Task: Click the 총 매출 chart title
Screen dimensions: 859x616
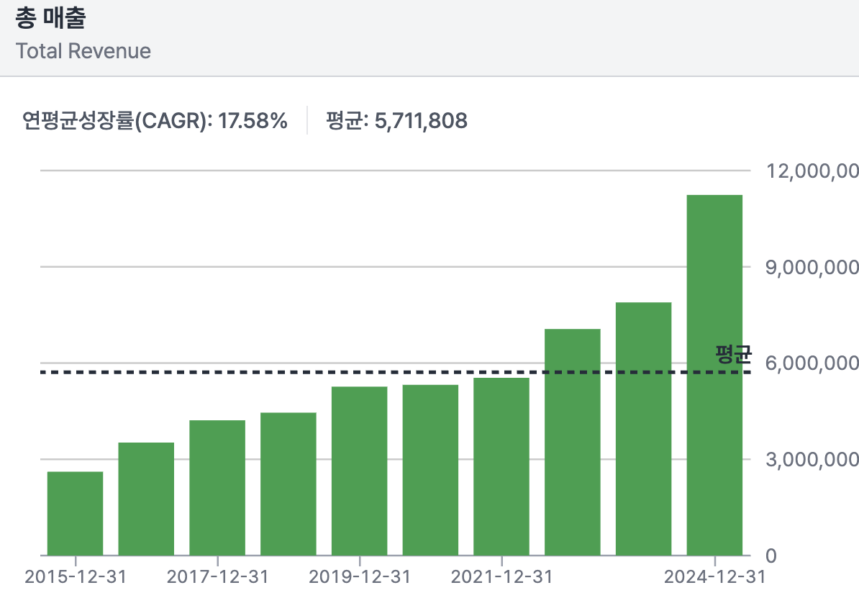Action: 50,19
